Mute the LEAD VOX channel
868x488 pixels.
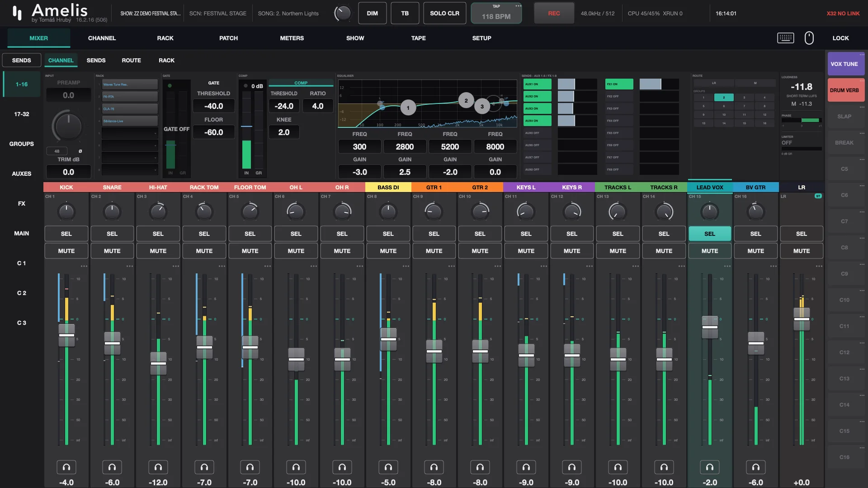tap(710, 251)
